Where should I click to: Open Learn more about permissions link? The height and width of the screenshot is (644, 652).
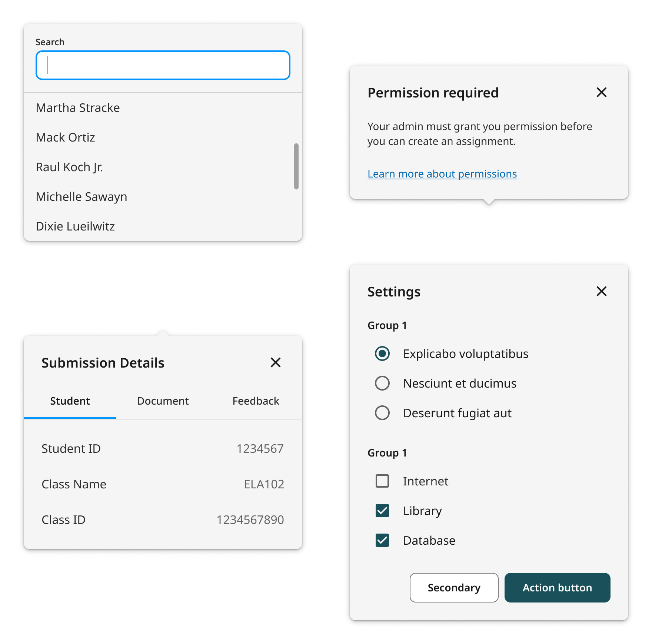442,174
